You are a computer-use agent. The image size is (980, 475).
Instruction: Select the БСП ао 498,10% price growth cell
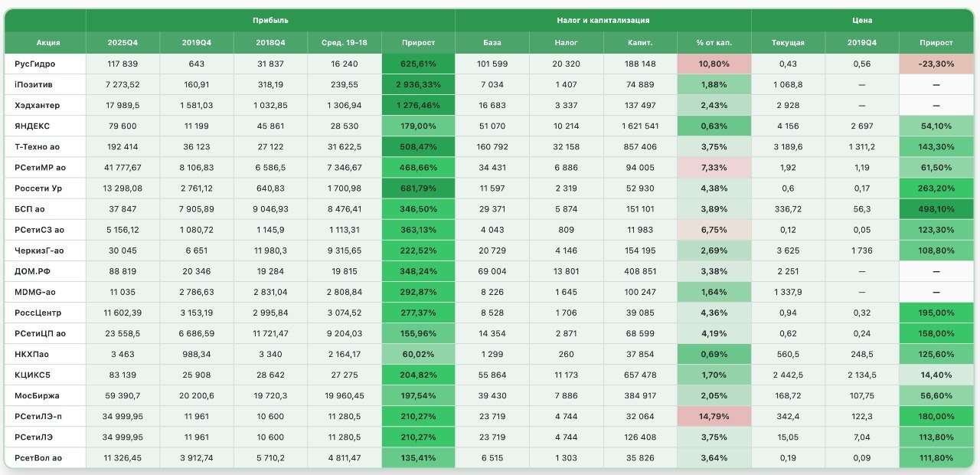(936, 208)
